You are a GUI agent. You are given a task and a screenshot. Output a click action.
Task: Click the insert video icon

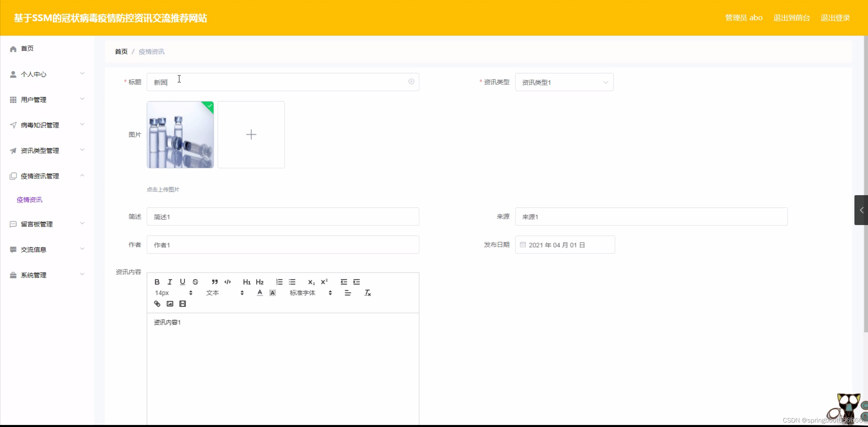[x=183, y=303]
